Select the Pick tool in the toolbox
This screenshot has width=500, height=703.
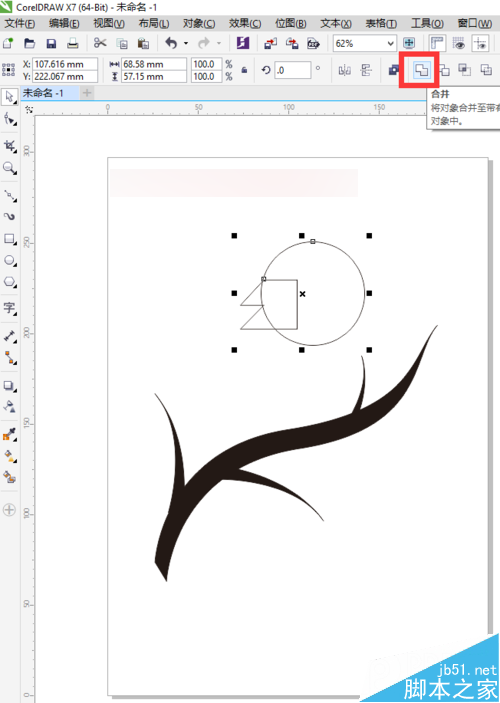(9, 97)
